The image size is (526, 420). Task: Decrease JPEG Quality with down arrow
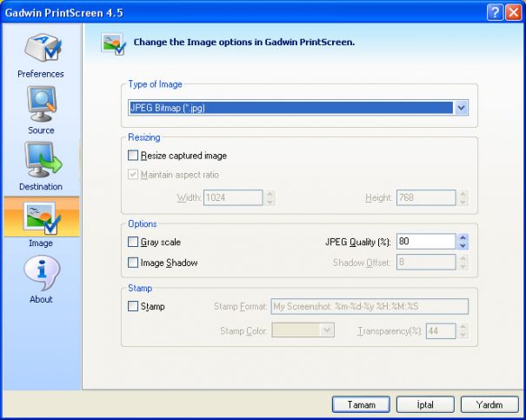(463, 246)
